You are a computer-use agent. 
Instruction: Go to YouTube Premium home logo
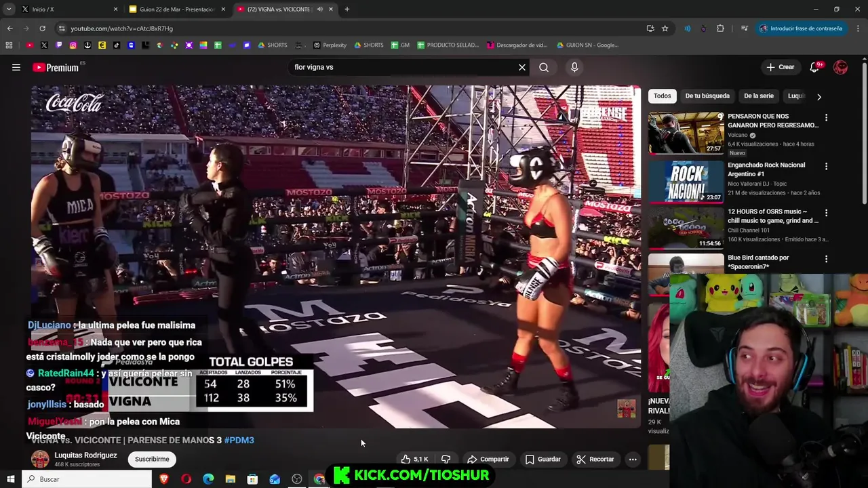[56, 67]
